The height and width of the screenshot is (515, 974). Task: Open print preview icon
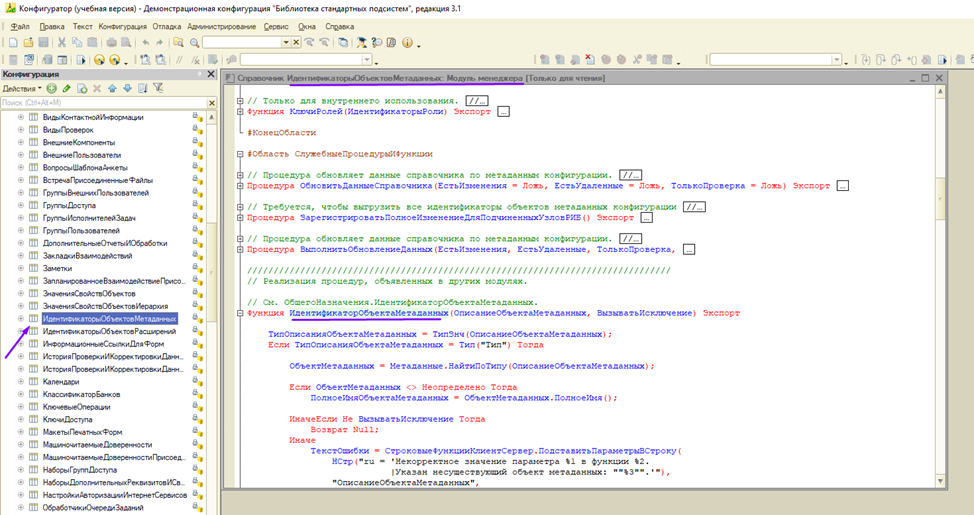tap(126, 43)
